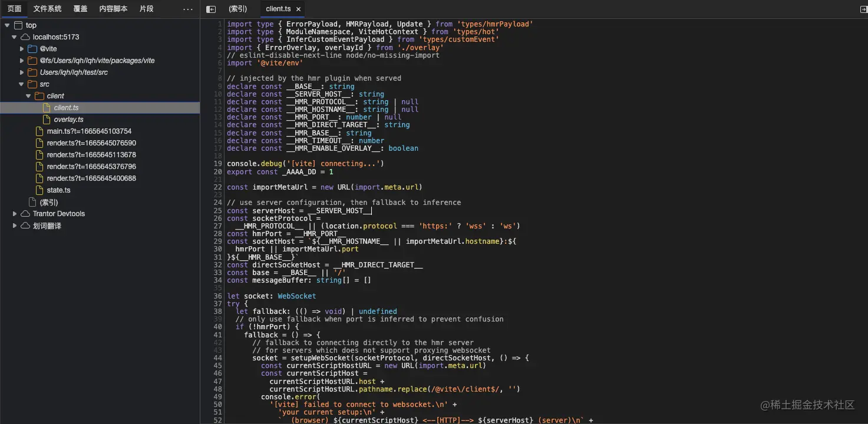Expand the 划词翻译 node
Image resolution: width=868 pixels, height=424 pixels.
[x=15, y=226]
